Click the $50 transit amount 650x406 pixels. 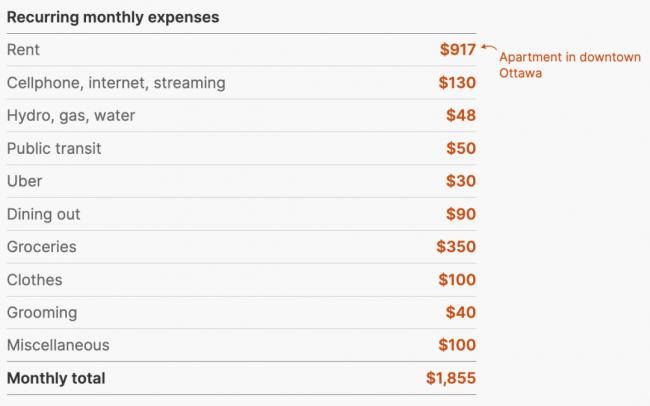[461, 149]
